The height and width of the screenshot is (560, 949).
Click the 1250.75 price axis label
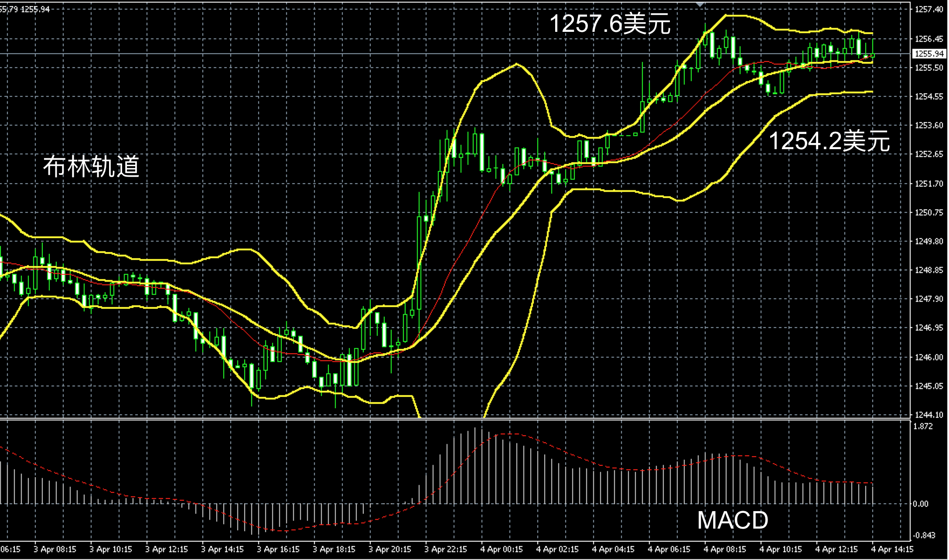coord(929,212)
